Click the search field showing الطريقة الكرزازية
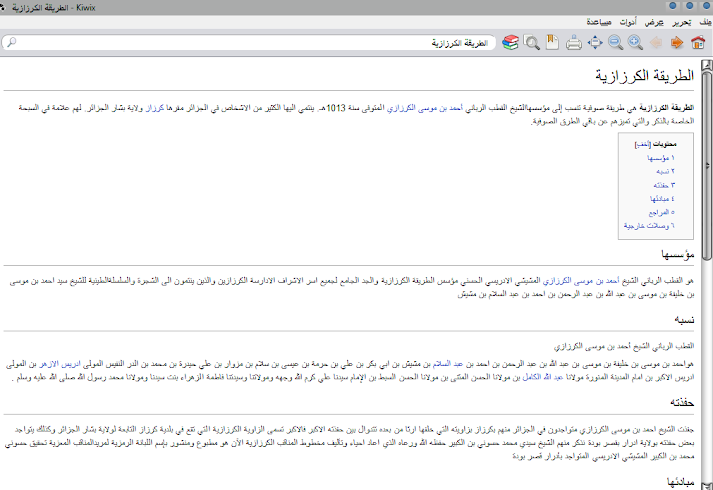713x490 pixels. click(x=250, y=43)
